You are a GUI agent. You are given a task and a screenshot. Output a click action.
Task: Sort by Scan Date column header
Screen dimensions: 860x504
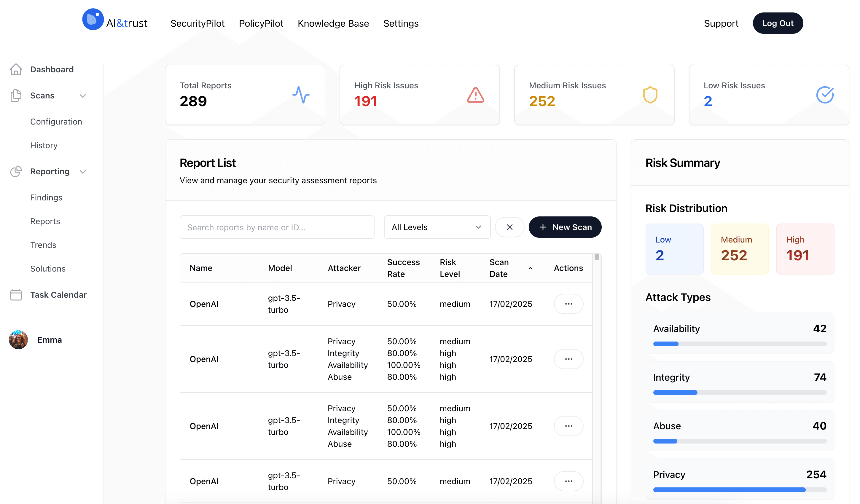click(x=499, y=268)
